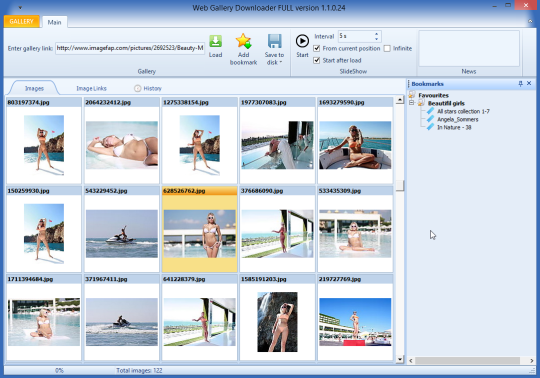Click image list scroll up arrow
Viewport: 540px width, 378px height.
(x=399, y=100)
